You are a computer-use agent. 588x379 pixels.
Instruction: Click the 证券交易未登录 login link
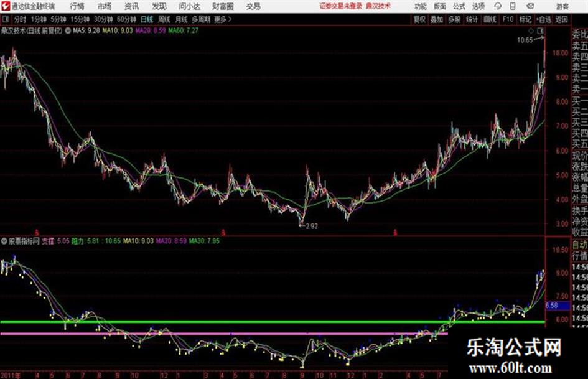pos(340,6)
